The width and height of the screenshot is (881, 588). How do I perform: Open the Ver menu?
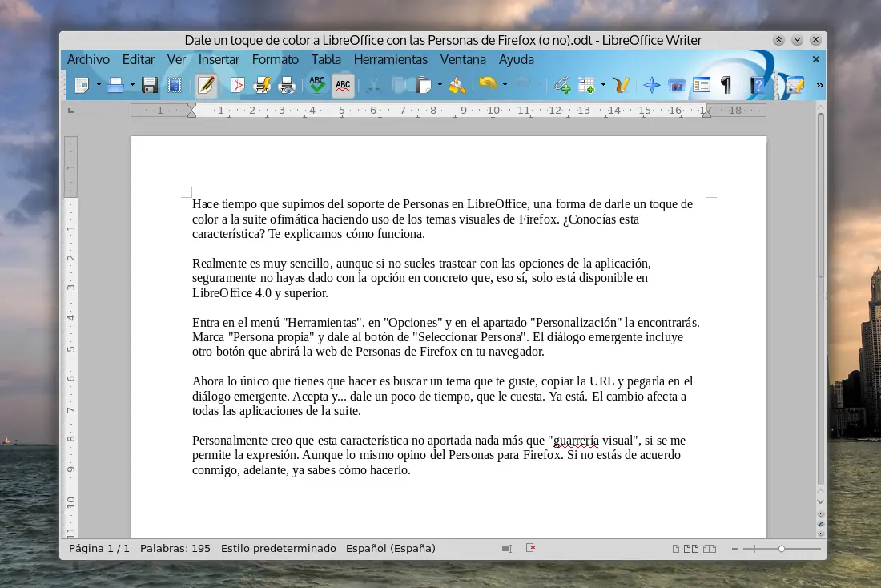point(176,59)
